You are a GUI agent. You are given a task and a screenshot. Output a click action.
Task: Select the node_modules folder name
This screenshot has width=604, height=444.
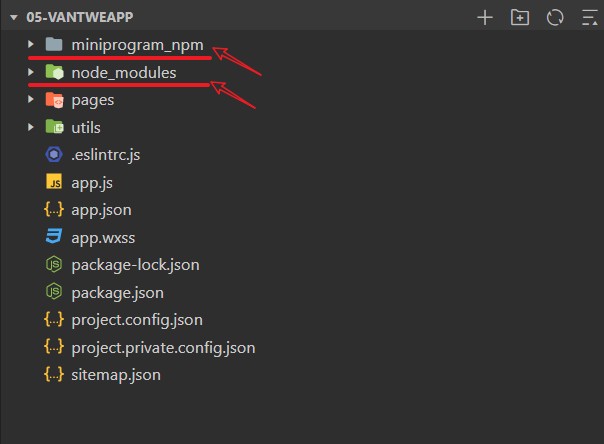click(124, 72)
